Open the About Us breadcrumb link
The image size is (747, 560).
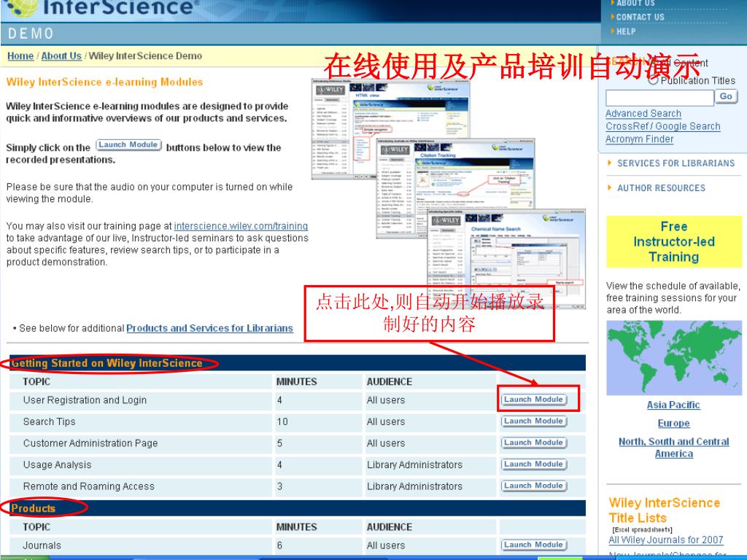61,56
